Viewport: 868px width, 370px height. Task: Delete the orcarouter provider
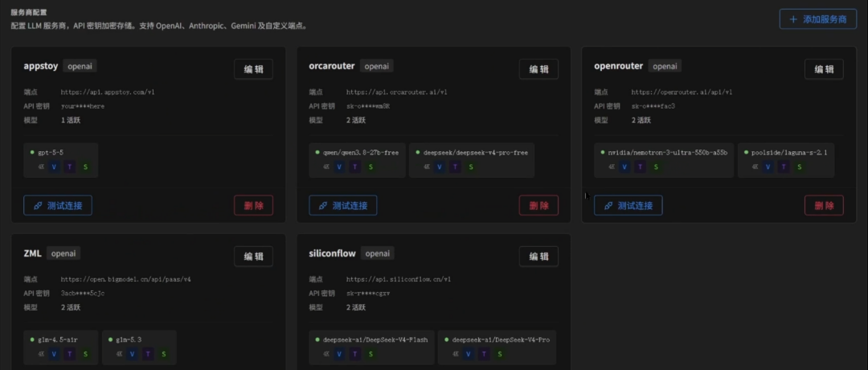point(538,205)
